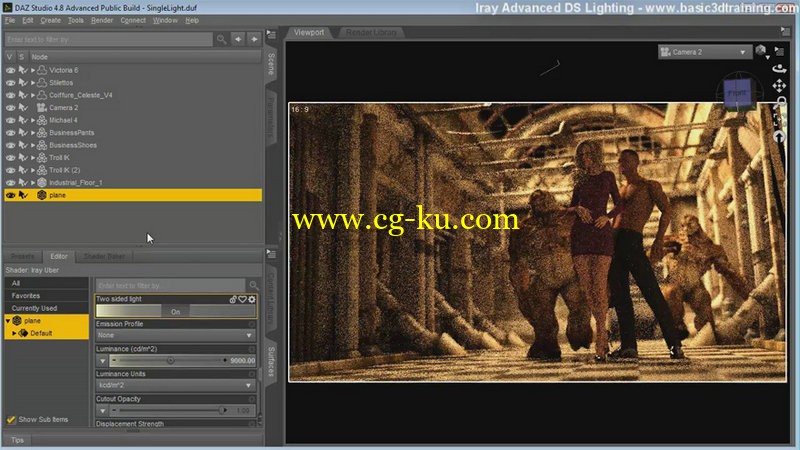The width and height of the screenshot is (800, 450).
Task: Select the All surfaces filter
Action: click(47, 283)
